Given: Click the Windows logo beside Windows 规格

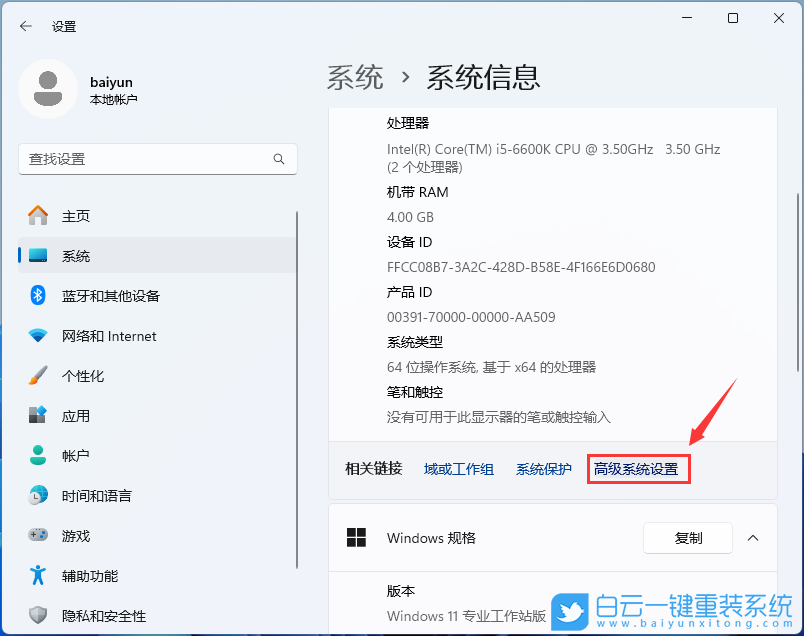Looking at the screenshot, I should 357,538.
